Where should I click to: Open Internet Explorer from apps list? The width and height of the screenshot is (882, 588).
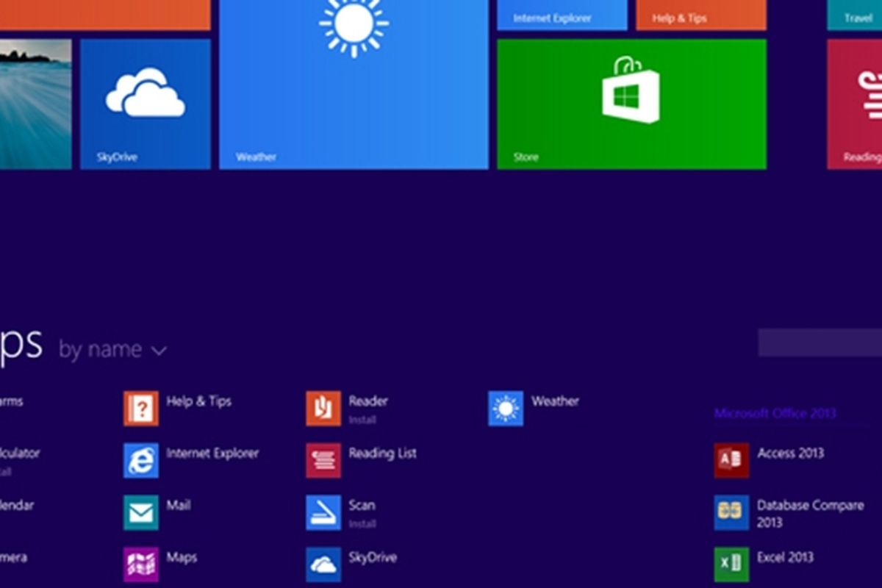(x=141, y=461)
